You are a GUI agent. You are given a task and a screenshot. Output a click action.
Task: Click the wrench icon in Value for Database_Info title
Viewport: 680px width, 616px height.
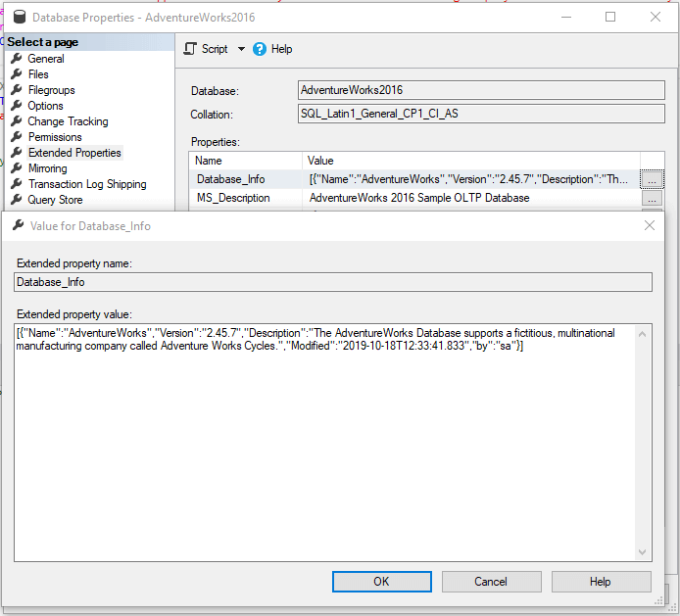(19, 225)
